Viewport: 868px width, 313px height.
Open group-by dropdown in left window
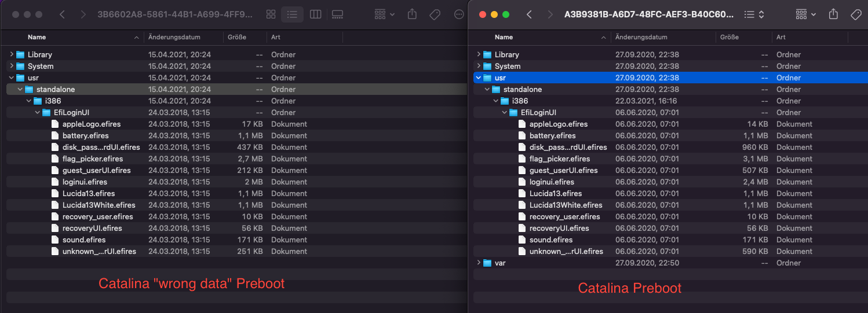385,14
